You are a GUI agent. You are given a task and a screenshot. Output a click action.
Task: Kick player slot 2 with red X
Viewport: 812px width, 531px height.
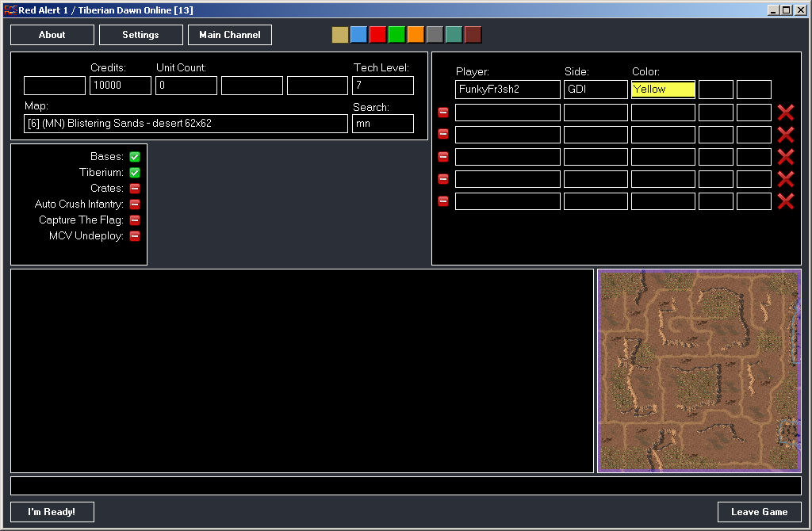click(786, 113)
